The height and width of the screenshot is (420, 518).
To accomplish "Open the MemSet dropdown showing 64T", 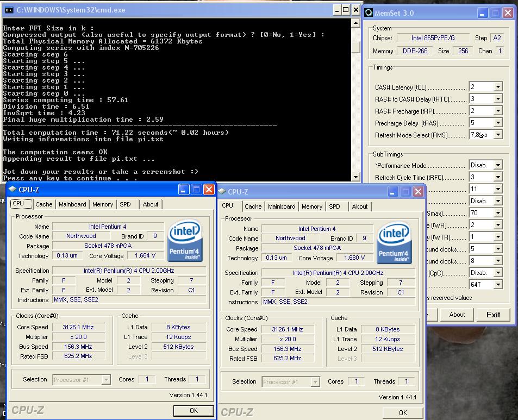I will [498, 284].
